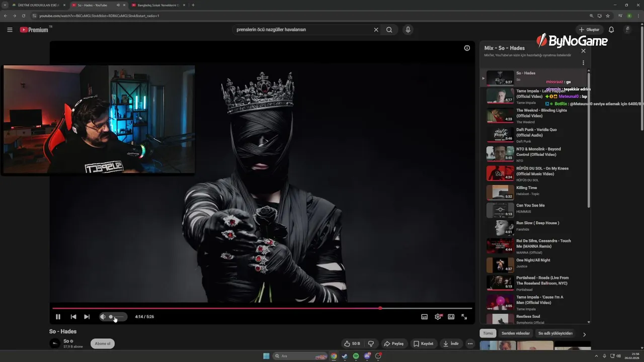Screen dimensions: 644x362
Task: Bookmark the page with star icon
Action: coord(608,16)
